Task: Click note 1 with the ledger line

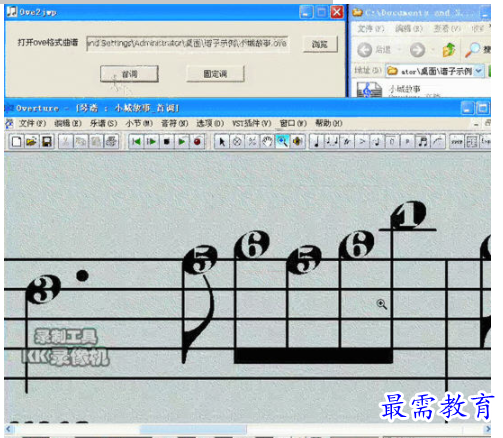Action: [408, 215]
